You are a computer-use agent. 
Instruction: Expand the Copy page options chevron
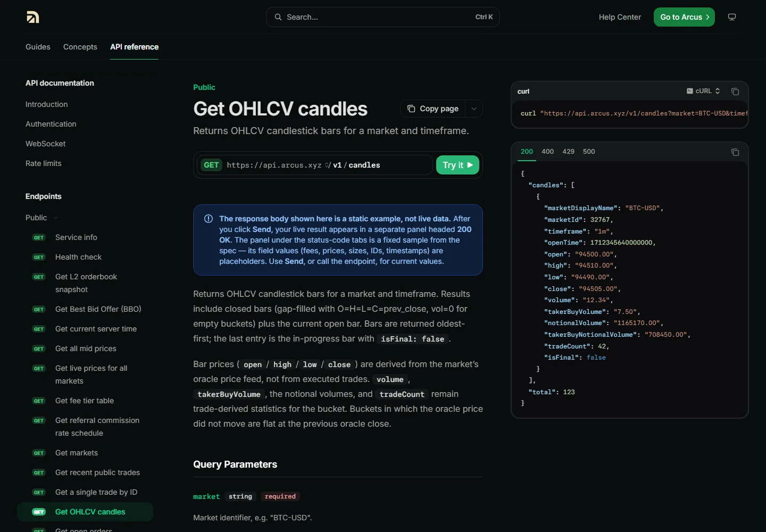coord(474,109)
